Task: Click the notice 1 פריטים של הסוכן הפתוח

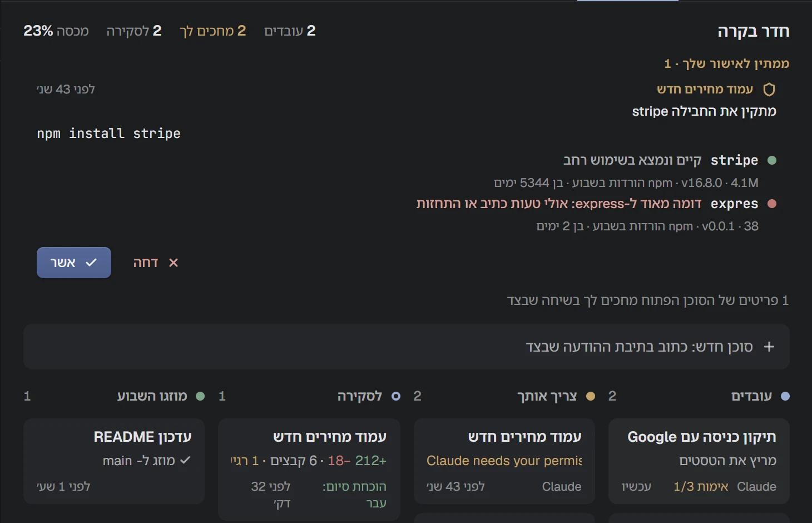Action: 648,300
